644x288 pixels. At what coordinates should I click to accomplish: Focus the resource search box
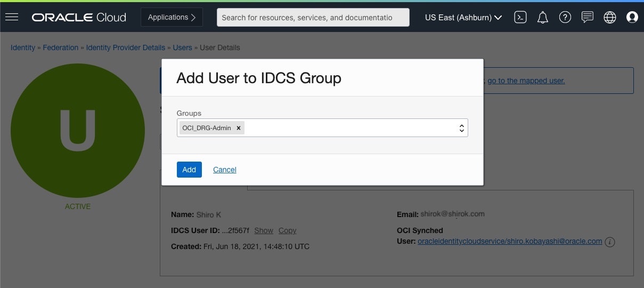coord(313,18)
